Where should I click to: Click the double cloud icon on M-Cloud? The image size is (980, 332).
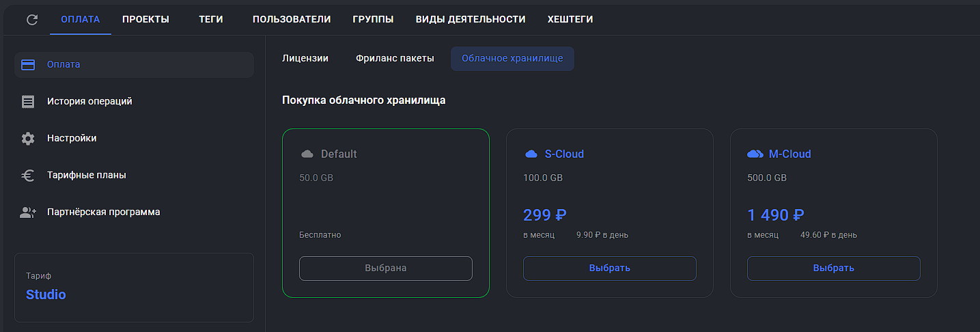point(755,154)
